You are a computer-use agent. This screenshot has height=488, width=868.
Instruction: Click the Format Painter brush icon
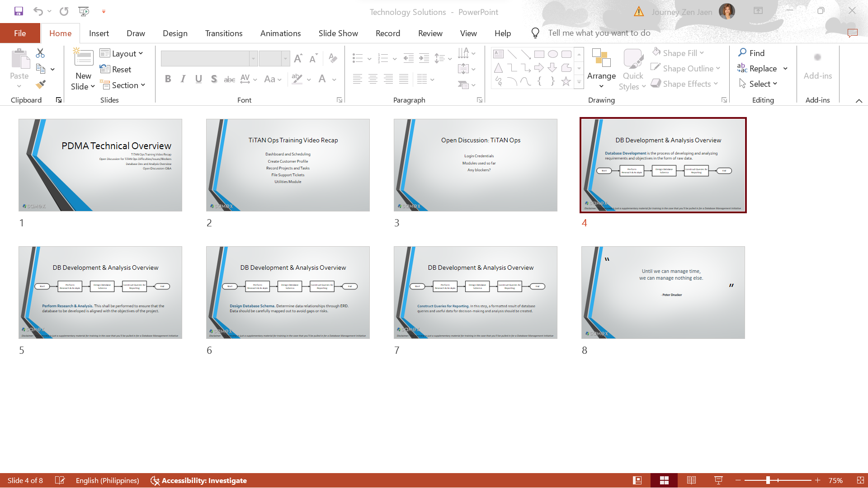coord(40,84)
